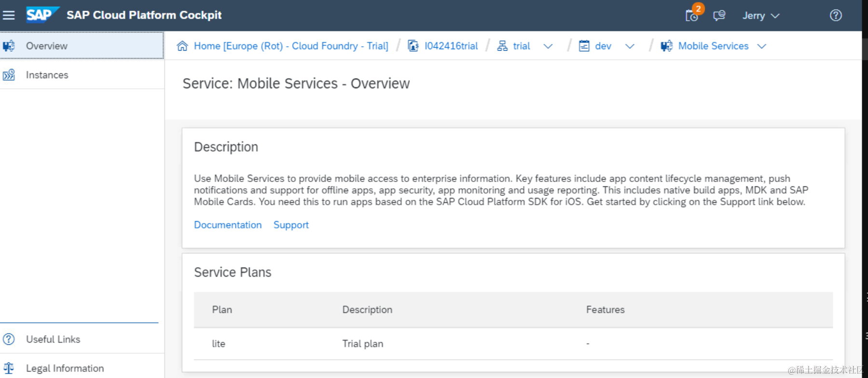Open the Documentation link

coord(228,225)
